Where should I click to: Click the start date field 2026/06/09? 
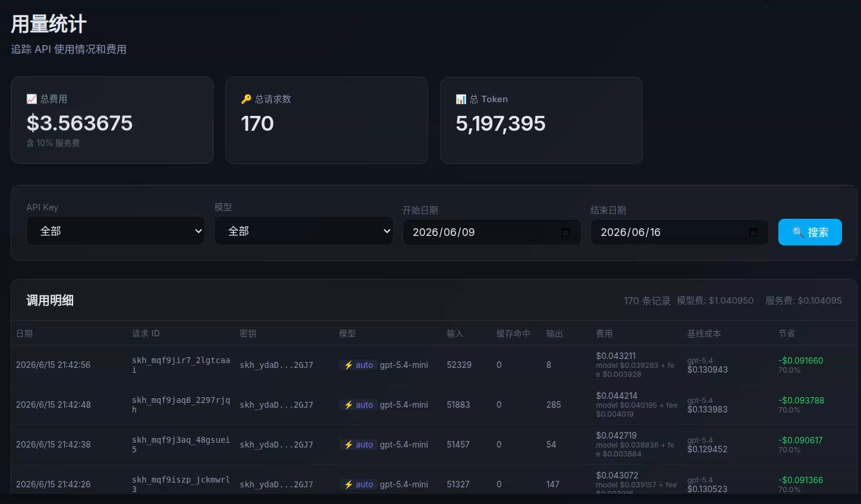(x=492, y=232)
